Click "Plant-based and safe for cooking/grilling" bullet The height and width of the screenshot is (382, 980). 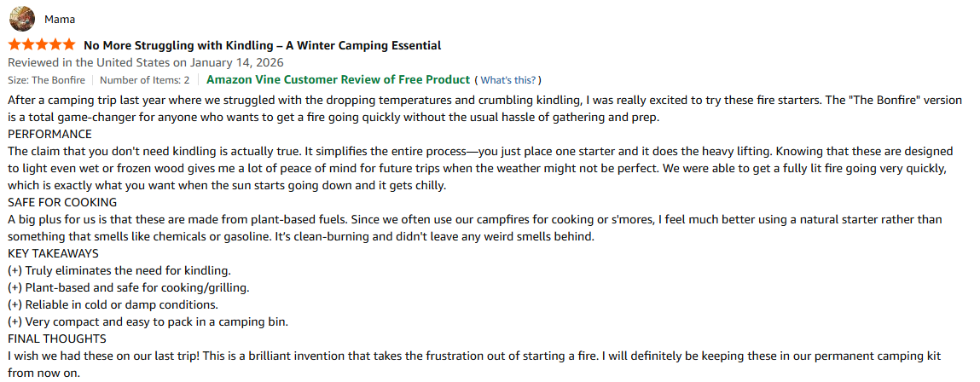coord(128,287)
